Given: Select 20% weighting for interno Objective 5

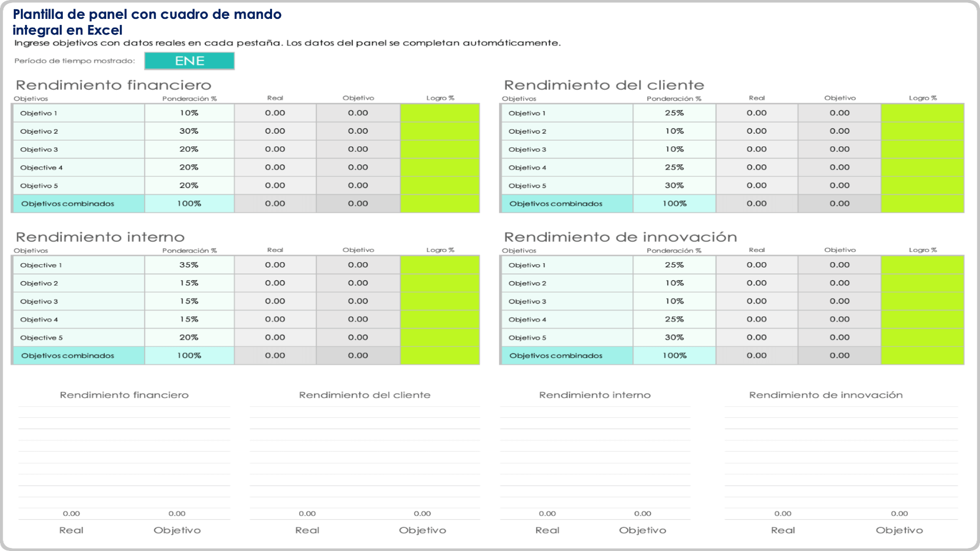Looking at the screenshot, I should pos(189,337).
